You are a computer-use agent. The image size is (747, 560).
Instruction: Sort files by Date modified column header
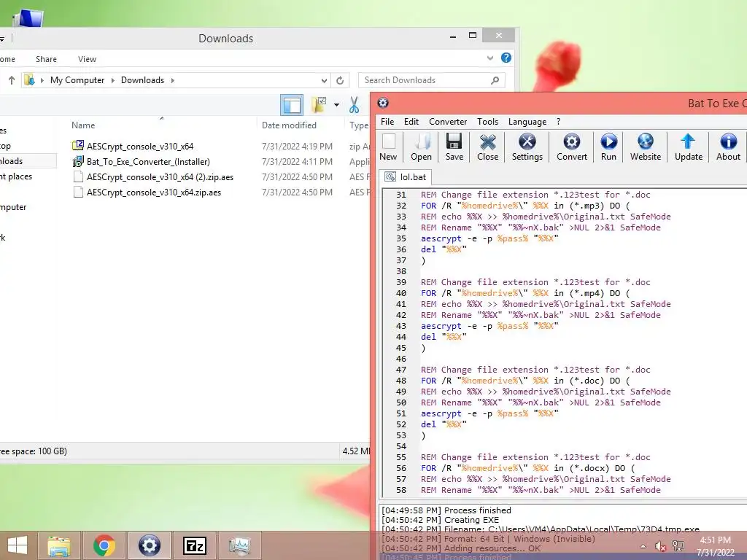click(x=289, y=125)
